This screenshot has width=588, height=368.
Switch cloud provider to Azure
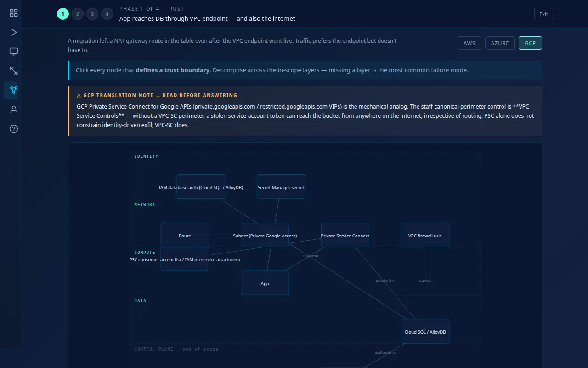pos(500,43)
